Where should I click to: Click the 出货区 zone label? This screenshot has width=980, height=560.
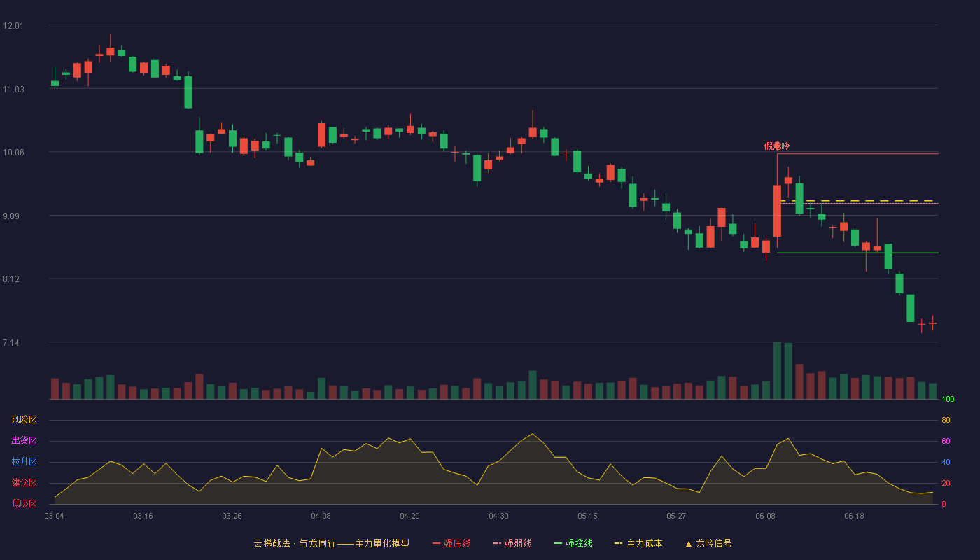coord(24,441)
